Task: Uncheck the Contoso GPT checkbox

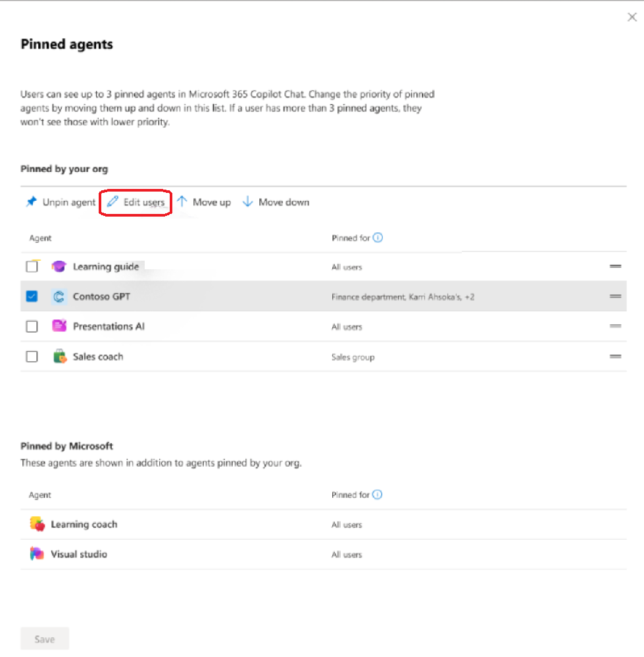Action: click(32, 297)
